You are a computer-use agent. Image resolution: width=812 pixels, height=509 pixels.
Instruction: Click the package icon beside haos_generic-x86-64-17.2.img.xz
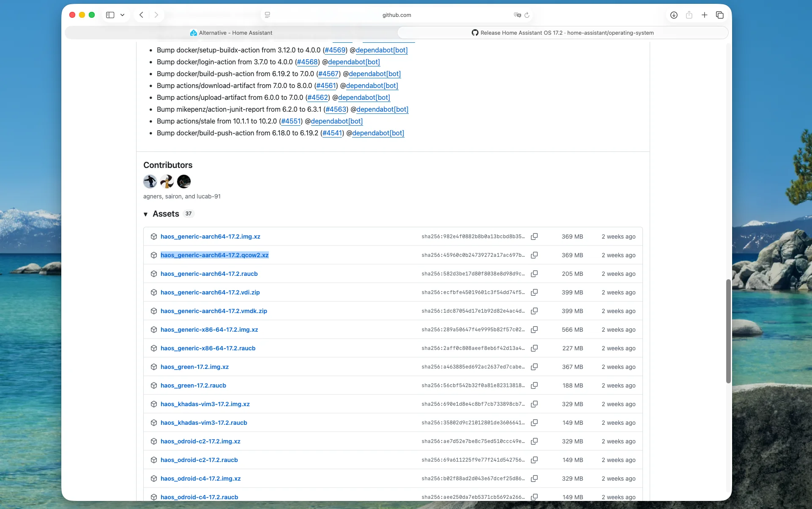pyautogui.click(x=154, y=330)
